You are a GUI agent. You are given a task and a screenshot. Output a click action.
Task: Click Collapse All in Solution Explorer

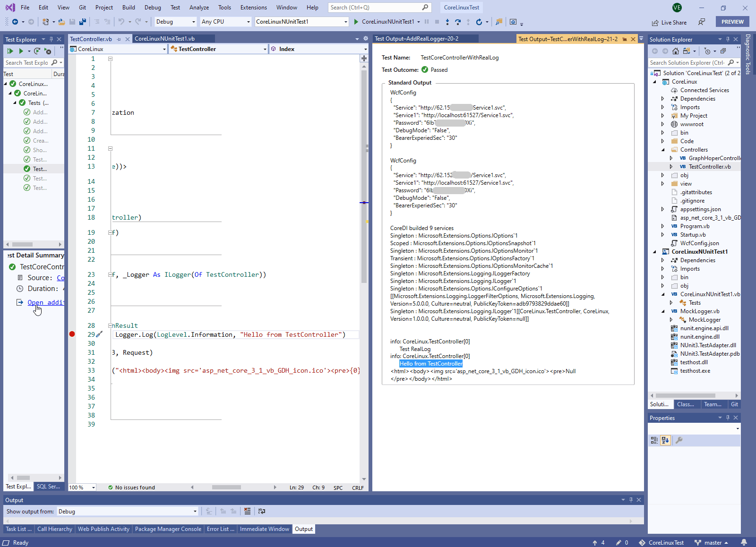[723, 51]
